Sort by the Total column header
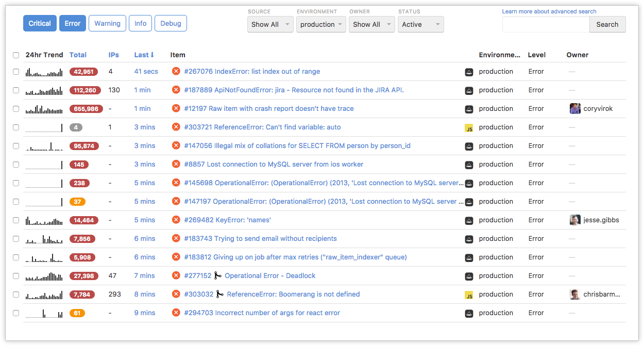The height and width of the screenshot is (359, 644). point(78,55)
